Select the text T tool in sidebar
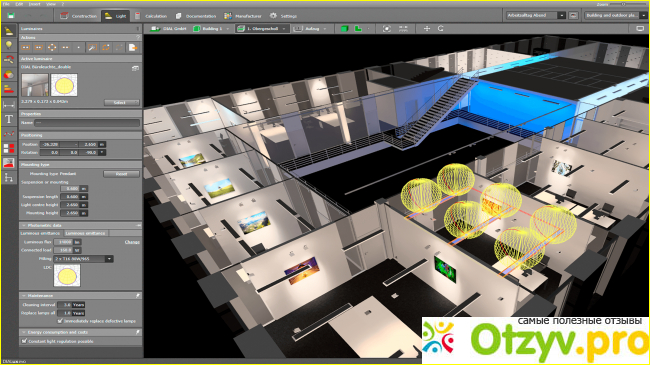 [x=9, y=119]
